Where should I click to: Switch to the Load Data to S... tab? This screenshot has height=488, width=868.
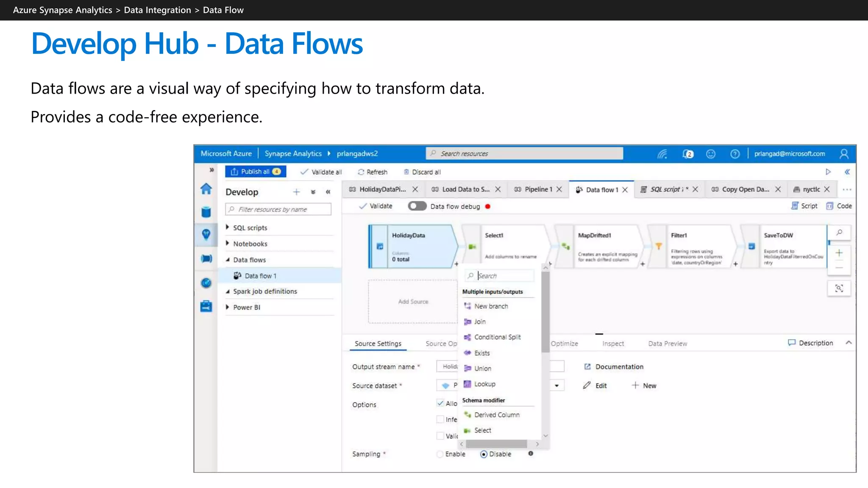(466, 189)
